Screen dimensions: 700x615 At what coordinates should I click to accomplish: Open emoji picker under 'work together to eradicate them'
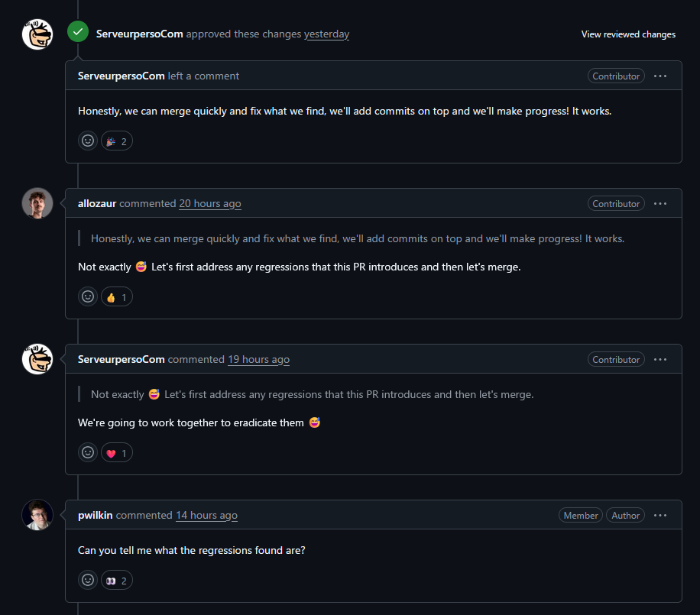pos(88,452)
